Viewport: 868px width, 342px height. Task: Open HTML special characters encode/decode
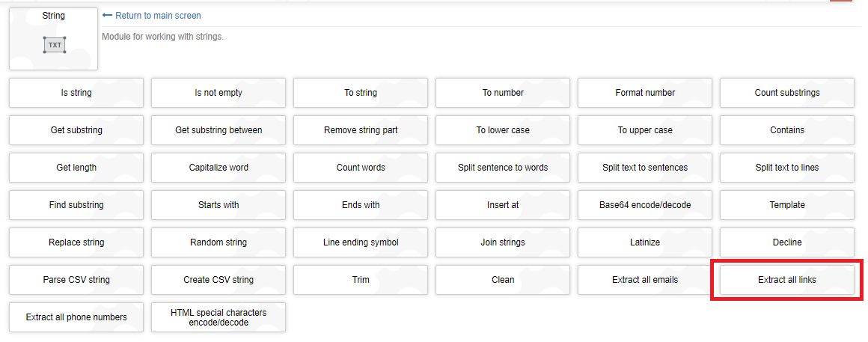point(218,317)
